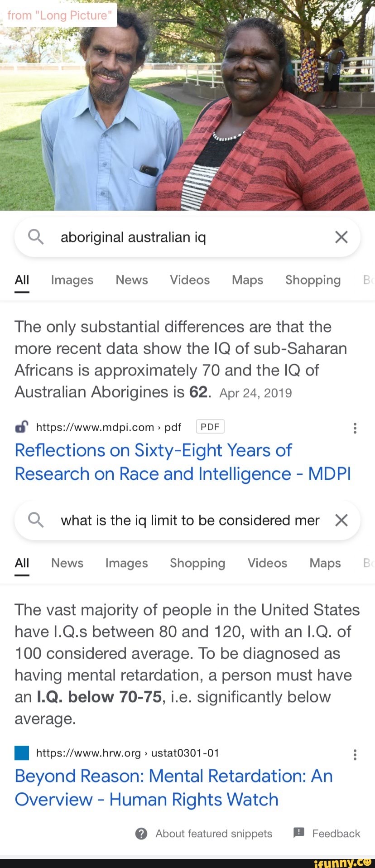
Task: Clear the second search query with X
Action: (341, 520)
